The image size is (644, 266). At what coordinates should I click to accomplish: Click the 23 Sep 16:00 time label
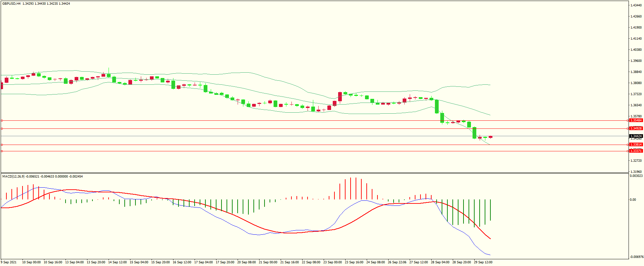pyautogui.click(x=354, y=262)
